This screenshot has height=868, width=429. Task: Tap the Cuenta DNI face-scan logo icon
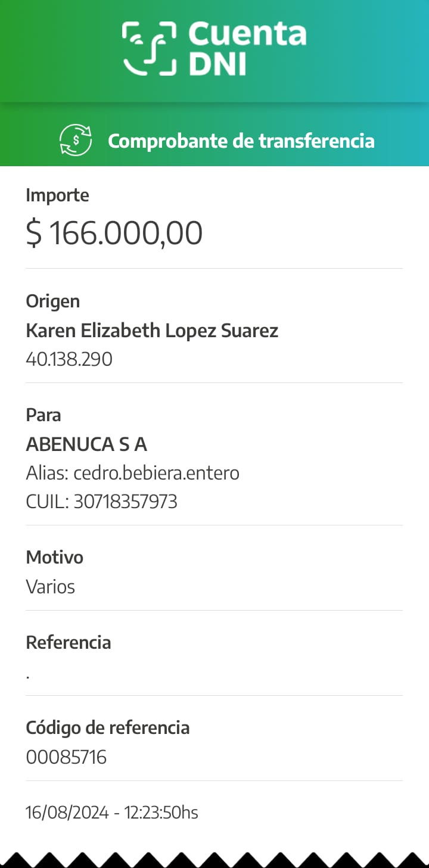[x=150, y=49]
